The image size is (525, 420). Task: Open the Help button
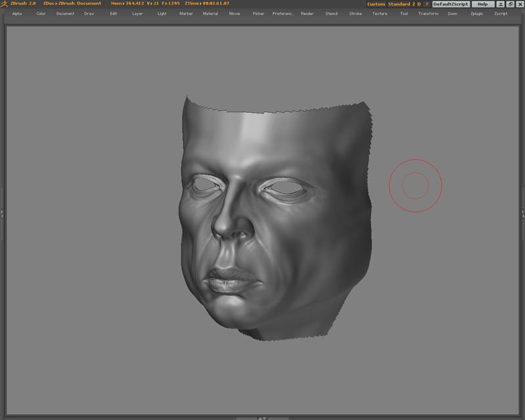pos(482,5)
